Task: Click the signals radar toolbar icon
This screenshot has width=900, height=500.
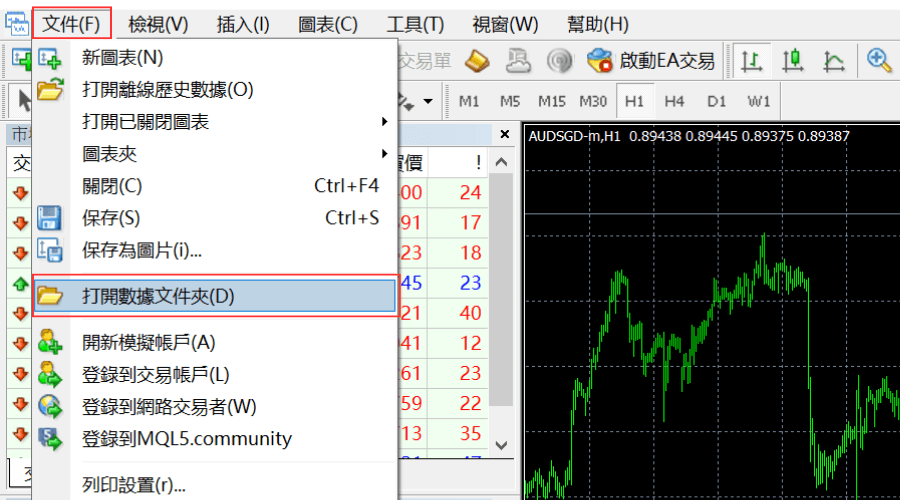Action: point(560,60)
